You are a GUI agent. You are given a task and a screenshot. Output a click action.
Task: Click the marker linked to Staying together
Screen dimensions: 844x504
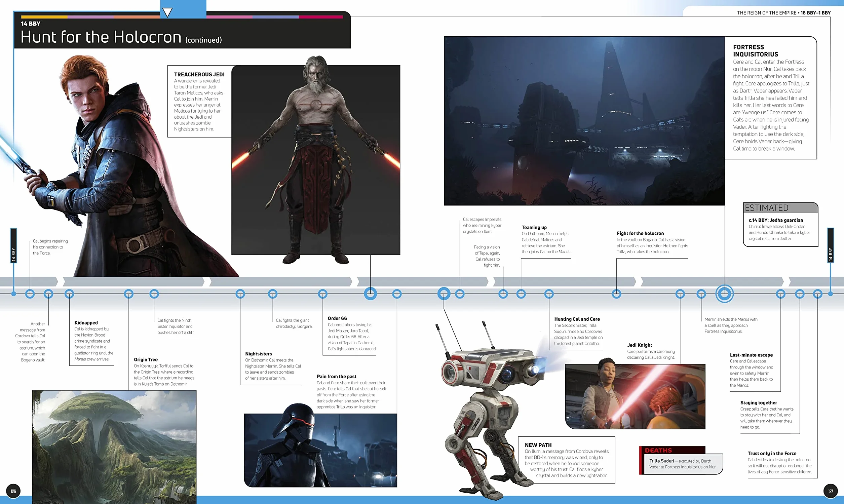point(800,294)
